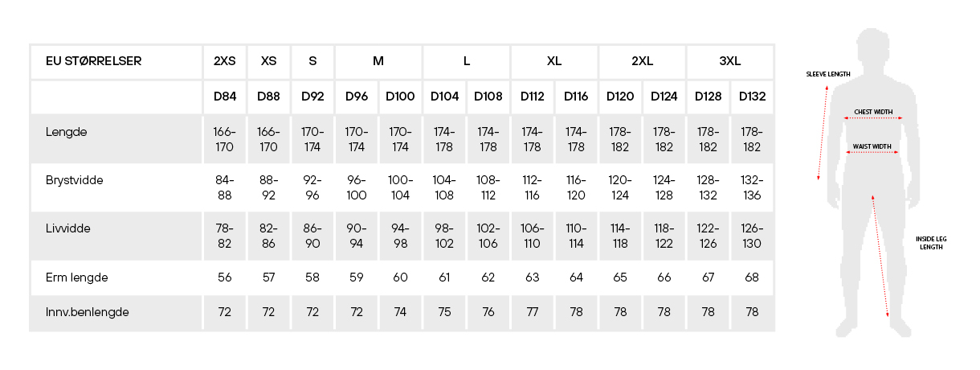
Task: Click the INSIDE LEG LENGTH label
Action: pyautogui.click(x=931, y=243)
